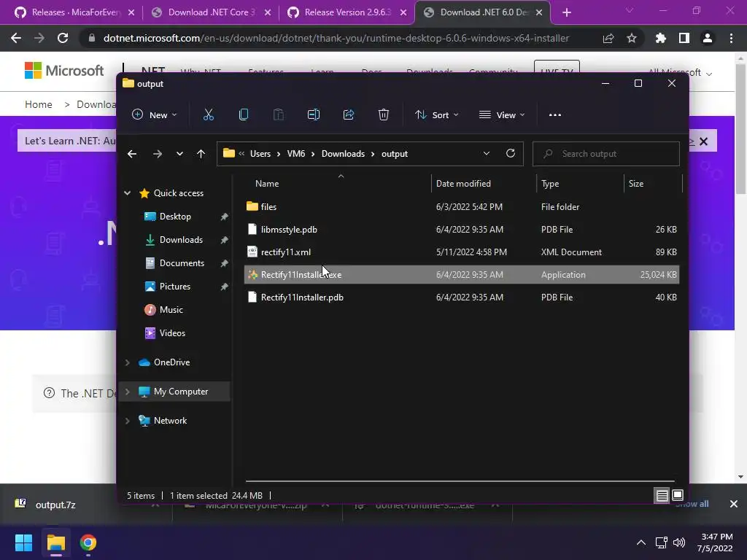Select Desktop in Quick access
The width and height of the screenshot is (747, 560).
175,216
